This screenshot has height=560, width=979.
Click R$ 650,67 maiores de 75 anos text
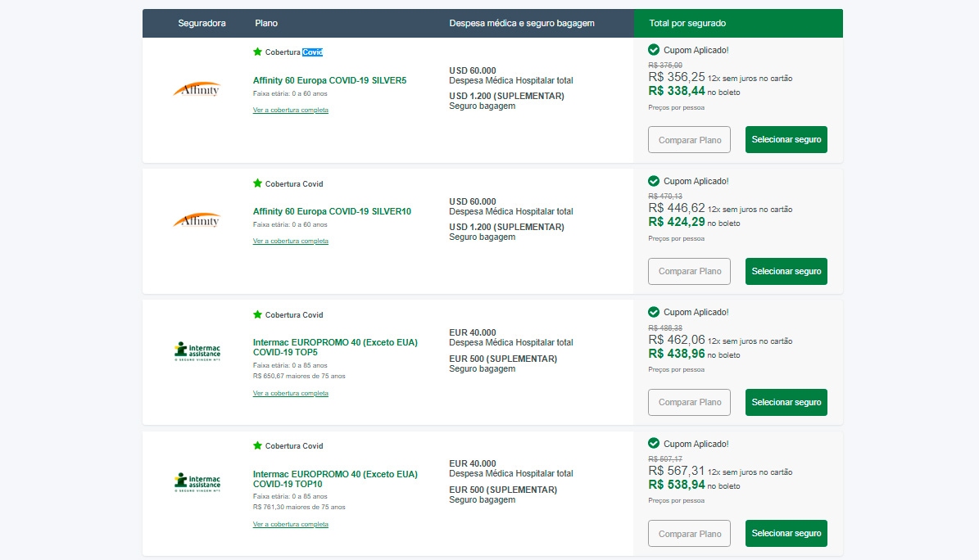point(299,377)
